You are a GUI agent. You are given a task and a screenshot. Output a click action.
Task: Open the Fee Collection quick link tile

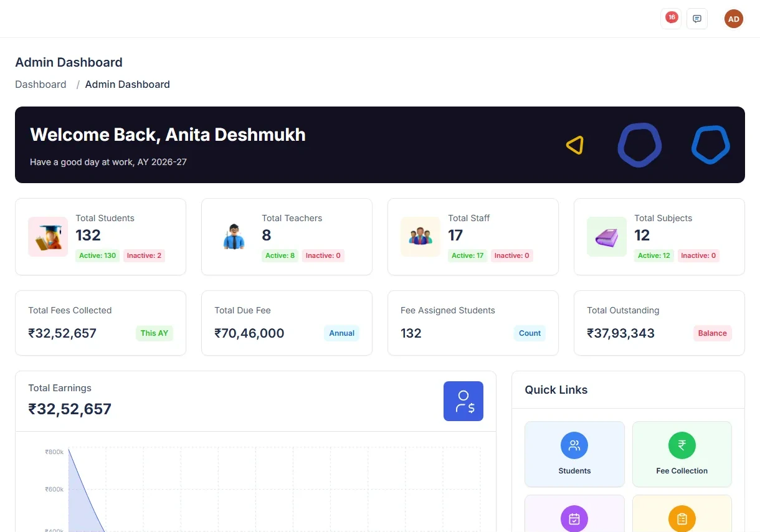(682, 454)
